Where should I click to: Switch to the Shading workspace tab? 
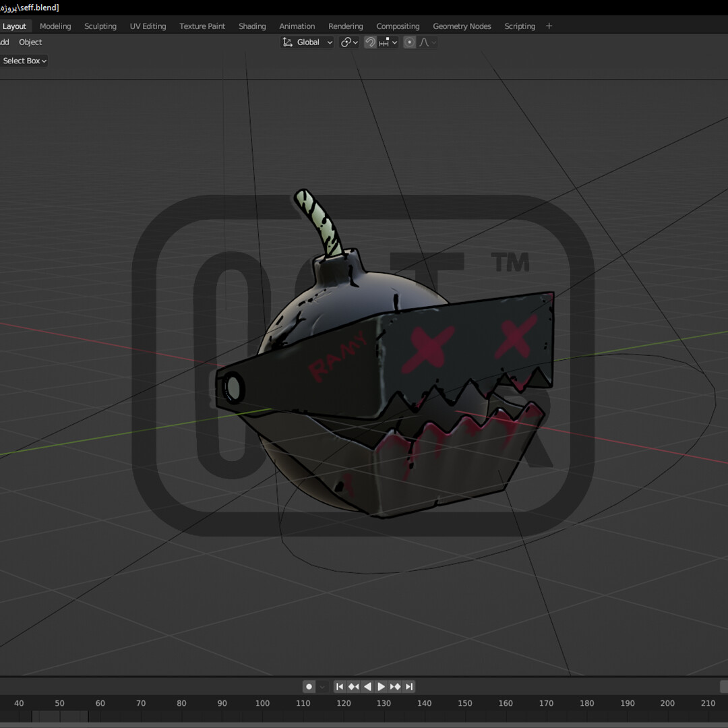[x=252, y=26]
